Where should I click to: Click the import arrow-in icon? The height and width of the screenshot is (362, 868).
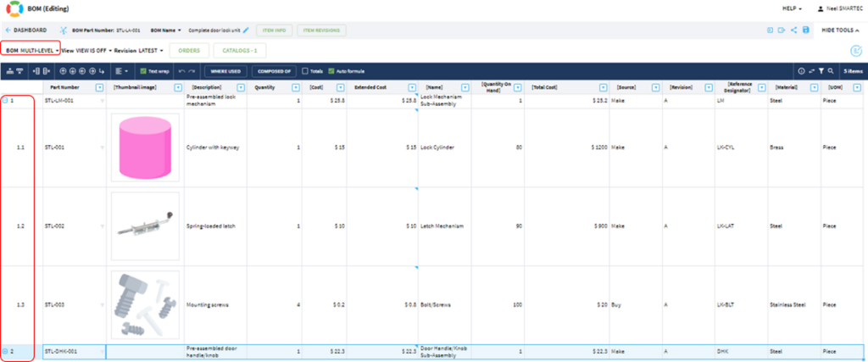point(770,30)
